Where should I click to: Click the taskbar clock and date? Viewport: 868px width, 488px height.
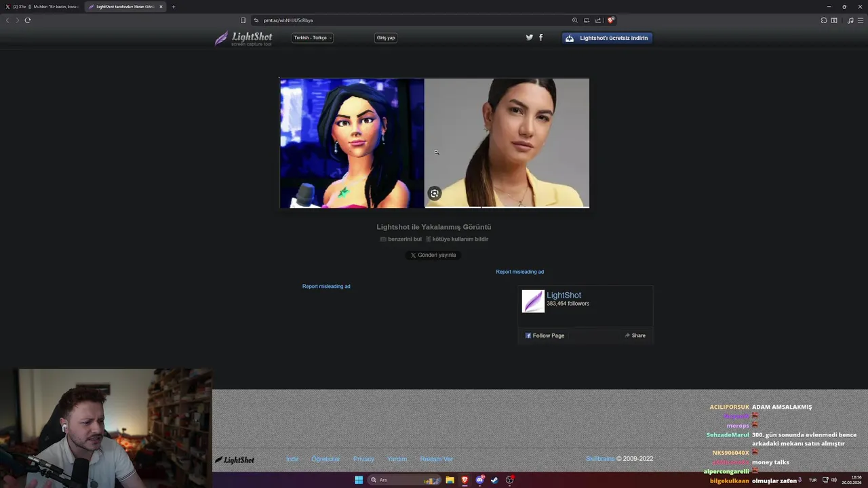(x=852, y=480)
